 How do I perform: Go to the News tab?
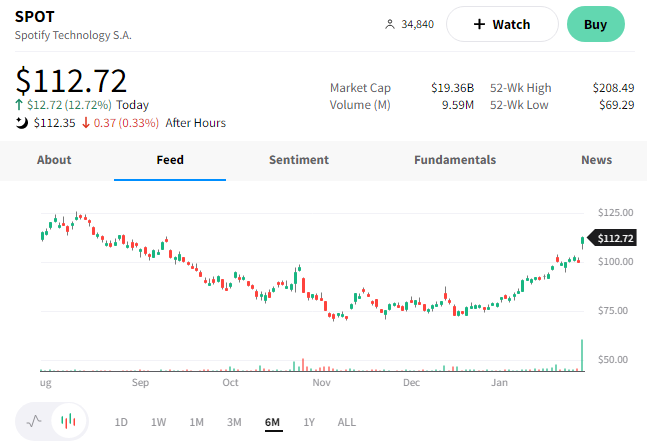(597, 160)
